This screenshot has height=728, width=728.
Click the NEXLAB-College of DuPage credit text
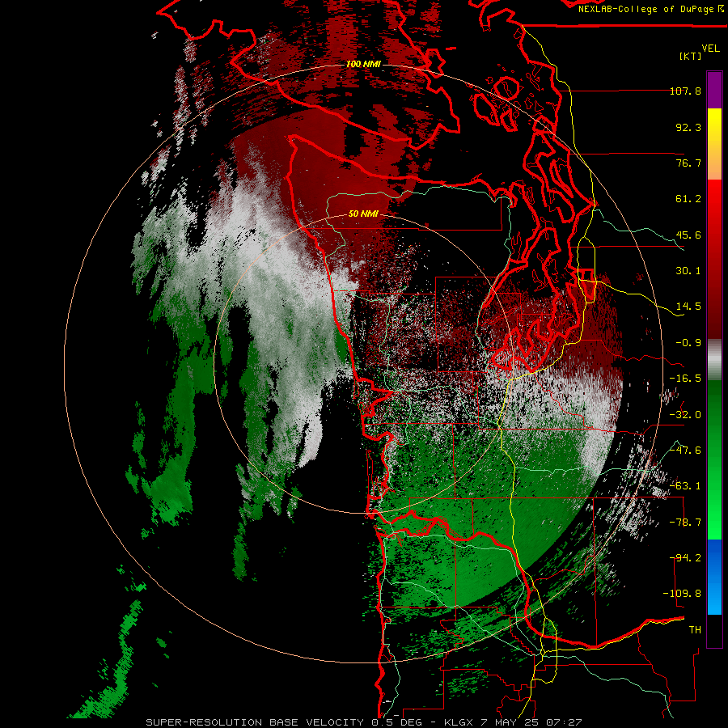650,9
